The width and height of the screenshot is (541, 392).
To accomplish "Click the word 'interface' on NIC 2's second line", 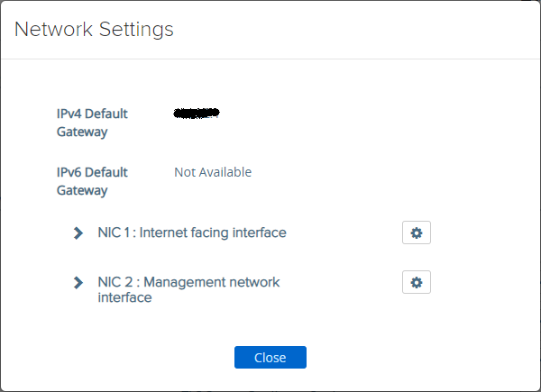I will tap(124, 297).
